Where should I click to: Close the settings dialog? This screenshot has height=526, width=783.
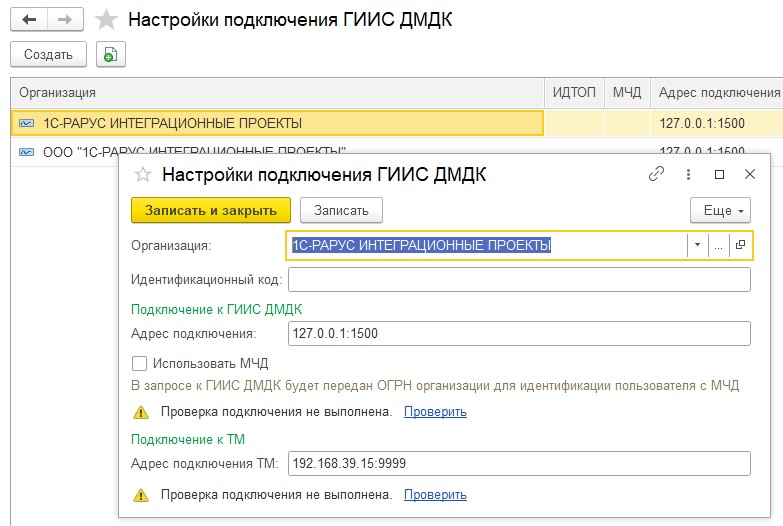pyautogui.click(x=750, y=174)
